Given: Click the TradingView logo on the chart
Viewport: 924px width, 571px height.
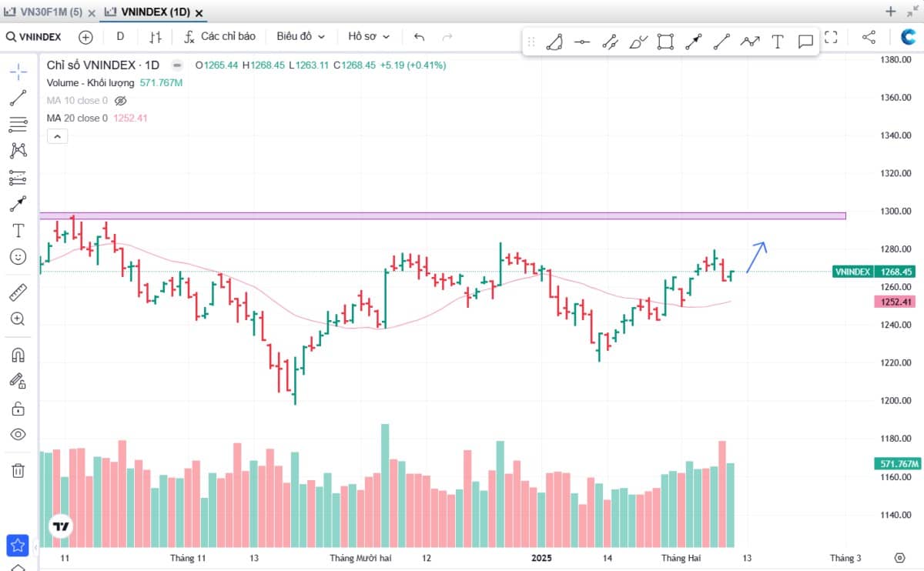Looking at the screenshot, I should click(61, 527).
